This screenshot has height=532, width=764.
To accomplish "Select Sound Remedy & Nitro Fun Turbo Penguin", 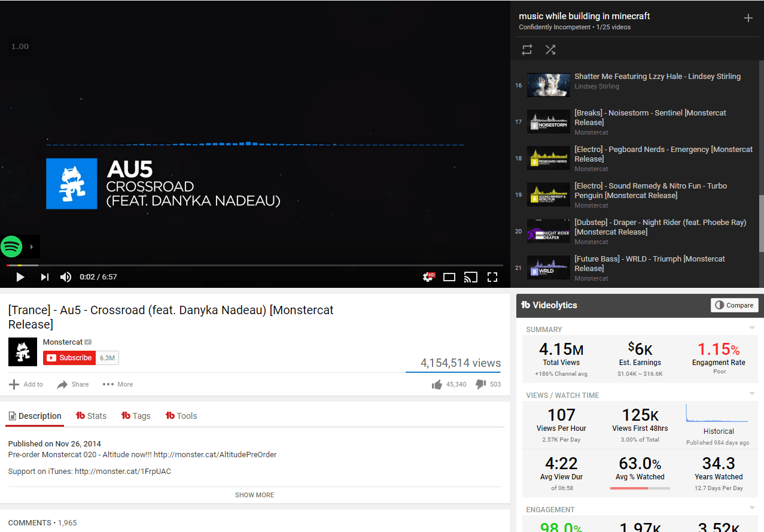I will pos(637,194).
